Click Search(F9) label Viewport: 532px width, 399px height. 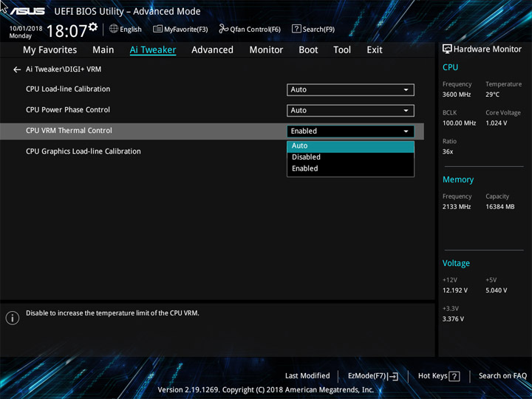[318, 30]
